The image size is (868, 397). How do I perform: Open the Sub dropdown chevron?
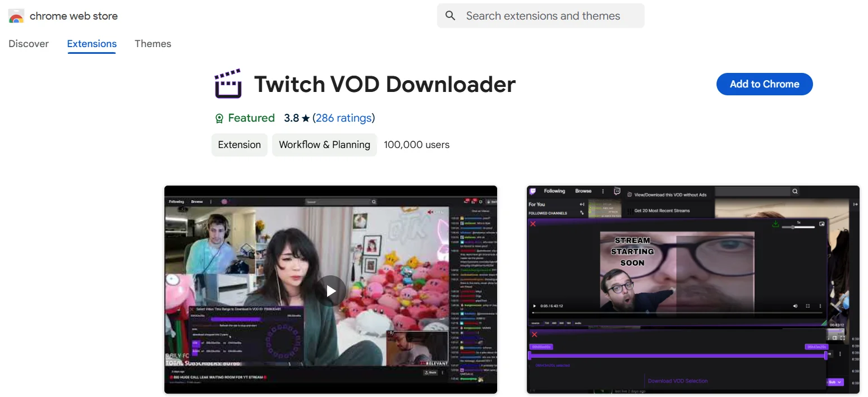841,382
